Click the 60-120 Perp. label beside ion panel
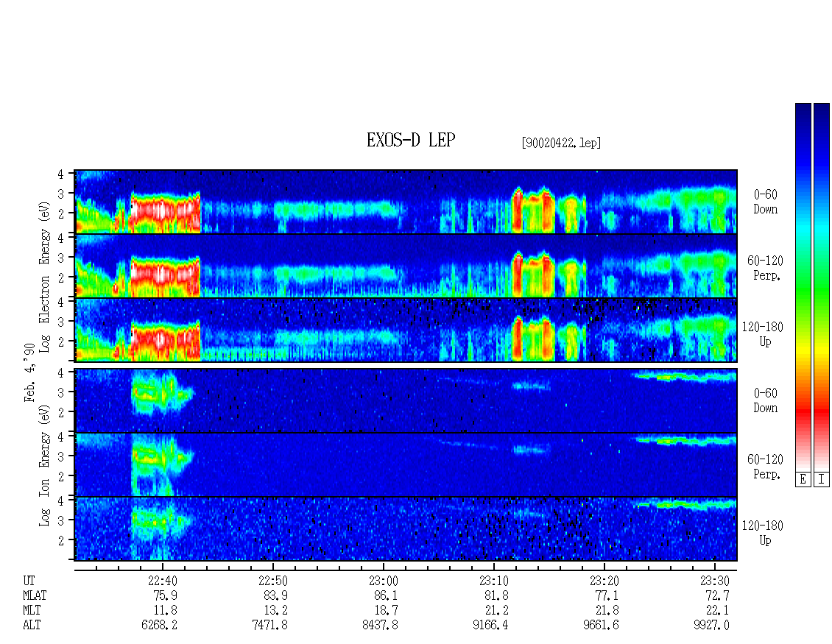The width and height of the screenshot is (832, 644). [x=765, y=467]
